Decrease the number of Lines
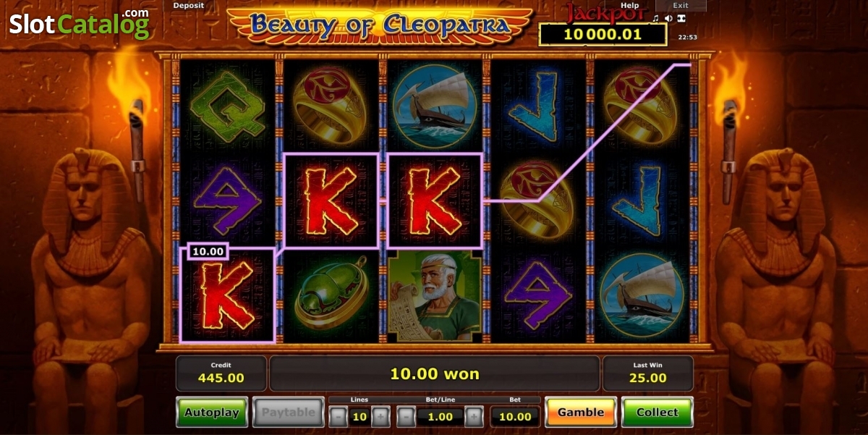Screen dimensions: 868x435 pyautogui.click(x=338, y=416)
